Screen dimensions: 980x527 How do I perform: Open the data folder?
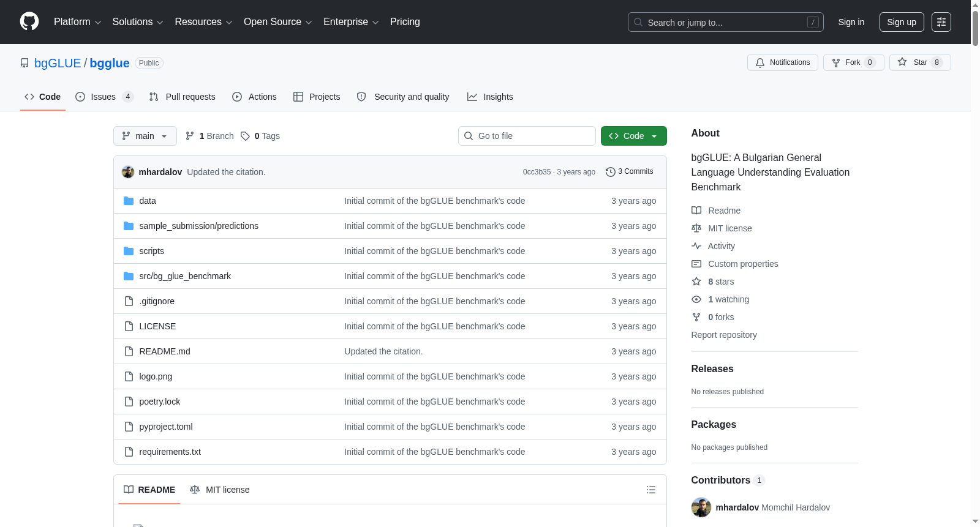coord(148,201)
